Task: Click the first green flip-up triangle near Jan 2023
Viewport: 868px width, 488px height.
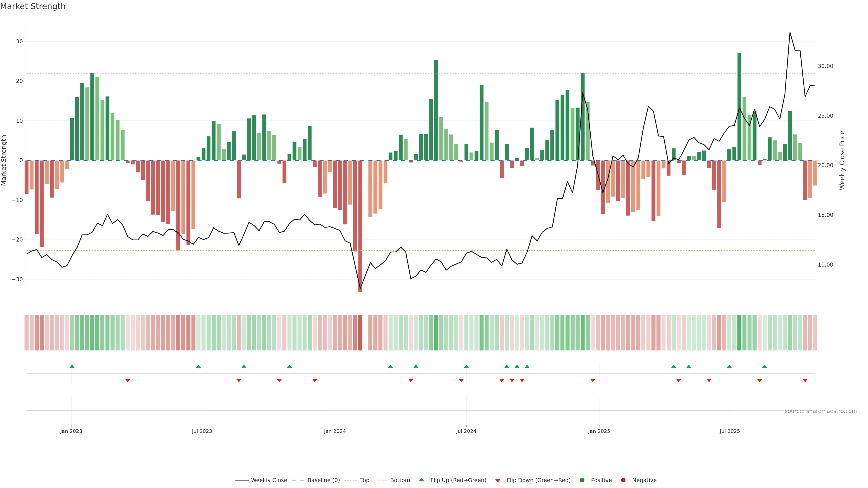Action: (x=72, y=366)
